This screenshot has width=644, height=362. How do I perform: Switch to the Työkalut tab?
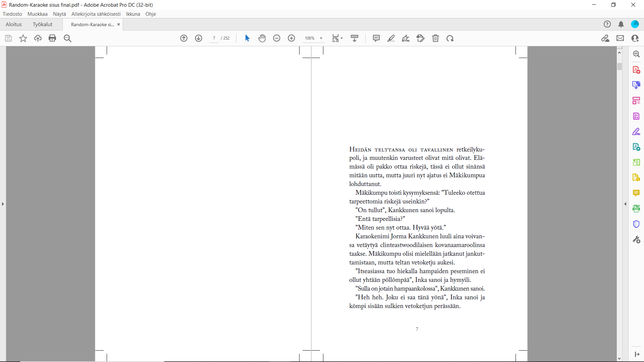coord(43,24)
